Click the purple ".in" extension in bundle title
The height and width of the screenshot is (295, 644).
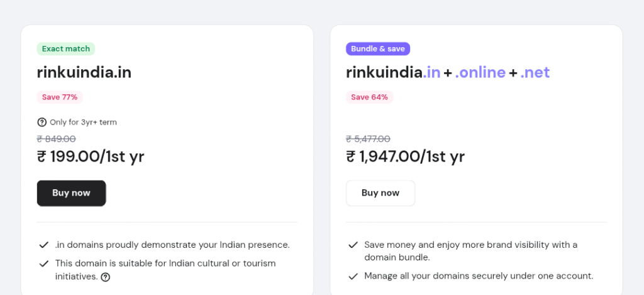pyautogui.click(x=431, y=72)
